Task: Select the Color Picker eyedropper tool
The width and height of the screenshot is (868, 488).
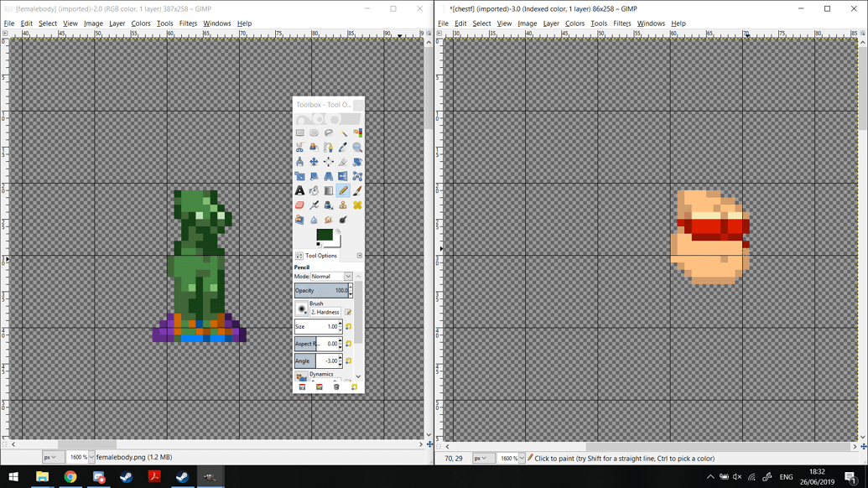Action: (x=343, y=148)
